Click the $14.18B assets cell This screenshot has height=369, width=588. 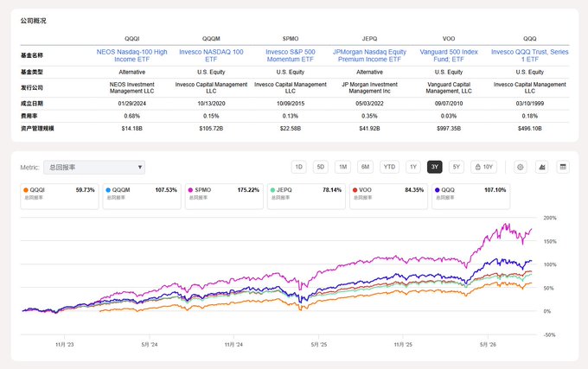[132, 129]
